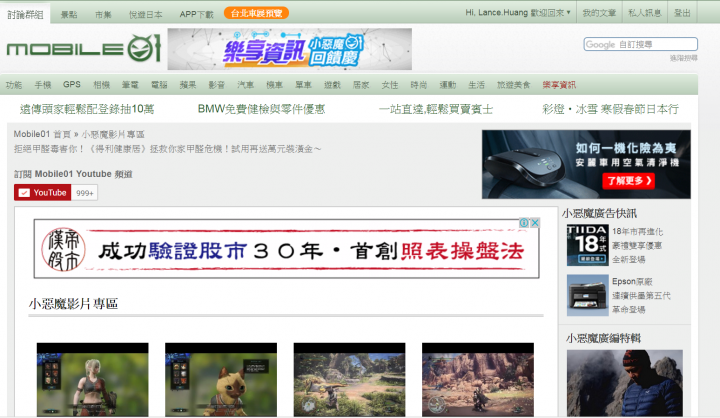Open the GPS menu
This screenshot has height=418, width=720.
(72, 85)
